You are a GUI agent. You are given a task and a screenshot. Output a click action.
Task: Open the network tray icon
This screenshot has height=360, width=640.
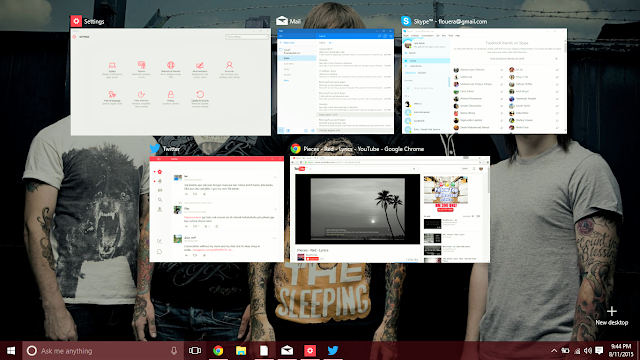pos(577,351)
